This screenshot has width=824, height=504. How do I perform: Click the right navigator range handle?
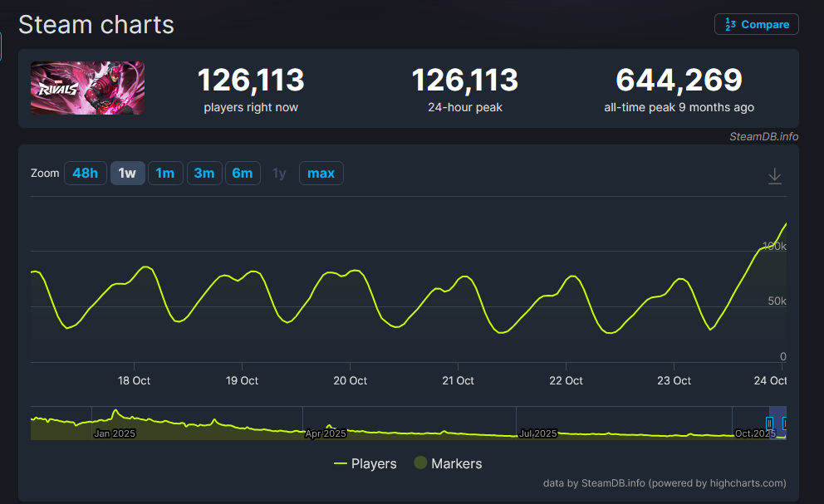[785, 423]
